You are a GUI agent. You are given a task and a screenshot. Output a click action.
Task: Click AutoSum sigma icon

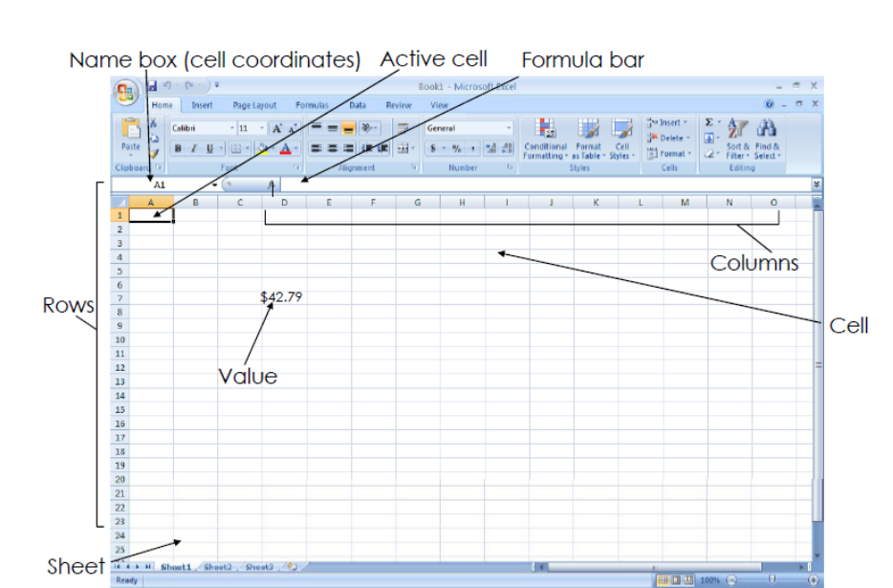coord(709,122)
